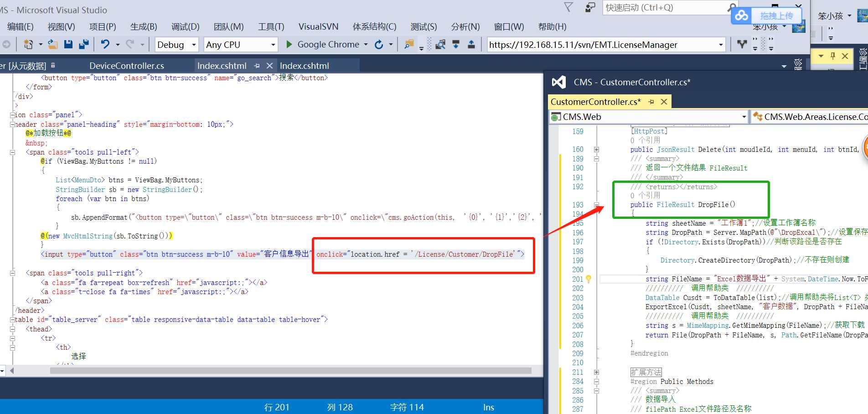
Task: Expand collapsed Delete method at line 160
Action: point(596,150)
